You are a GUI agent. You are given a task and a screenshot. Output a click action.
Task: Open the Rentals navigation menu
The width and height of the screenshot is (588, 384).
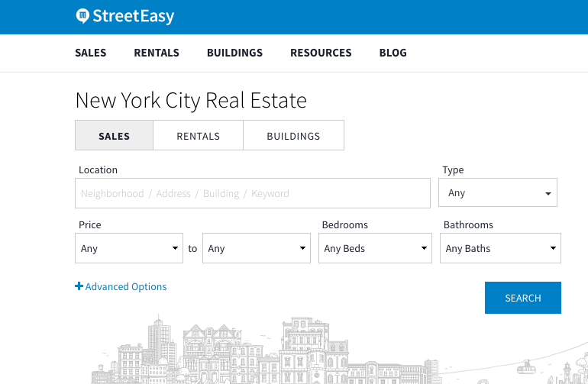157,53
